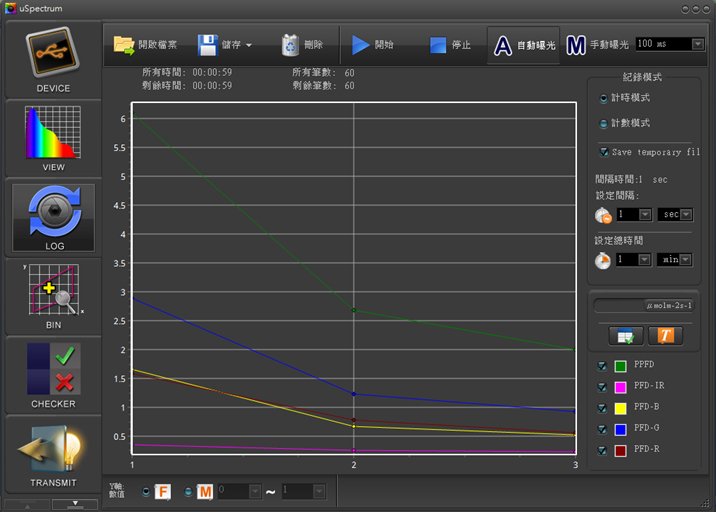Viewport: 716px width, 512px height.
Task: Click the orange F axis icon
Action: pos(163,492)
